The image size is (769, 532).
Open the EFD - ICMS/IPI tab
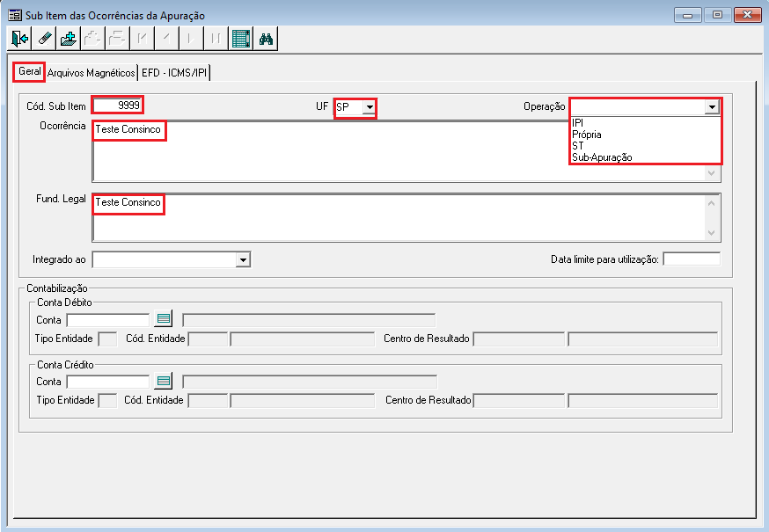[x=174, y=73]
